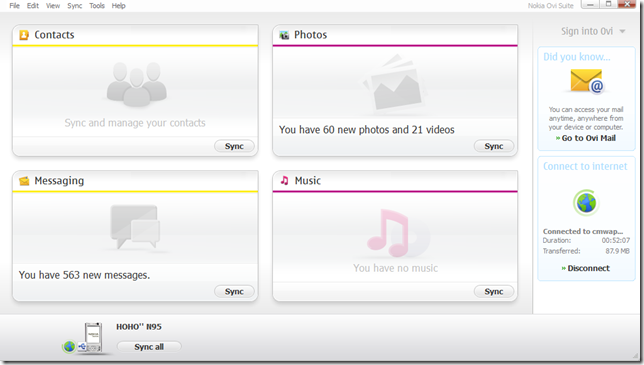The height and width of the screenshot is (365, 644).
Task: Click 'You have 60 new photos and 21 videos'
Action: pos(367,130)
